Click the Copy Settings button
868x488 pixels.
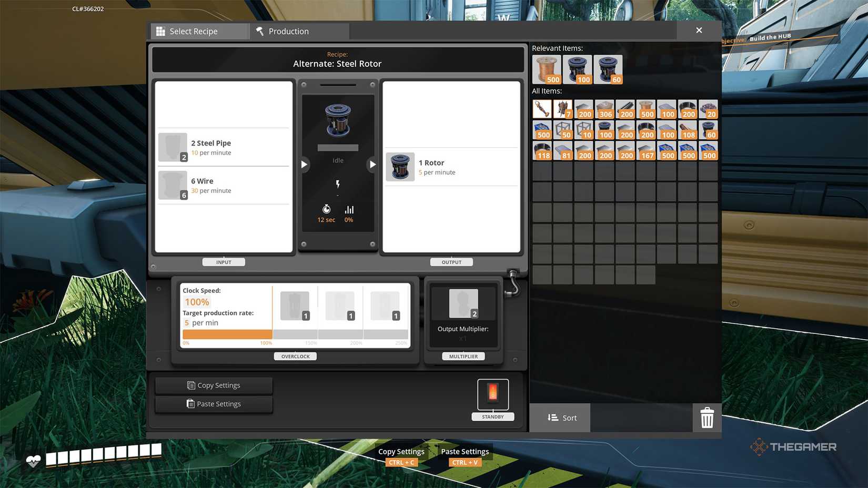214,385
